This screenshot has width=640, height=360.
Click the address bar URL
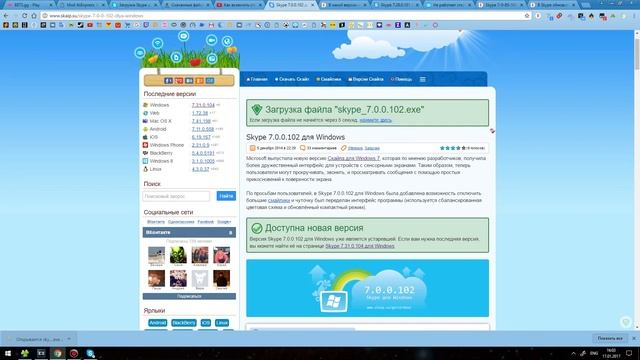point(96,16)
